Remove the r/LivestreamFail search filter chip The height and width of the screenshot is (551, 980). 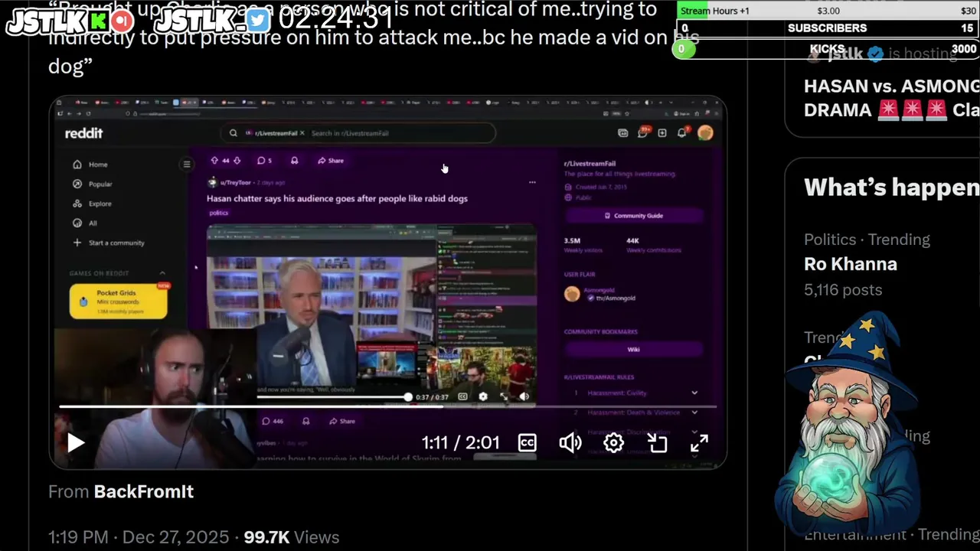(302, 133)
